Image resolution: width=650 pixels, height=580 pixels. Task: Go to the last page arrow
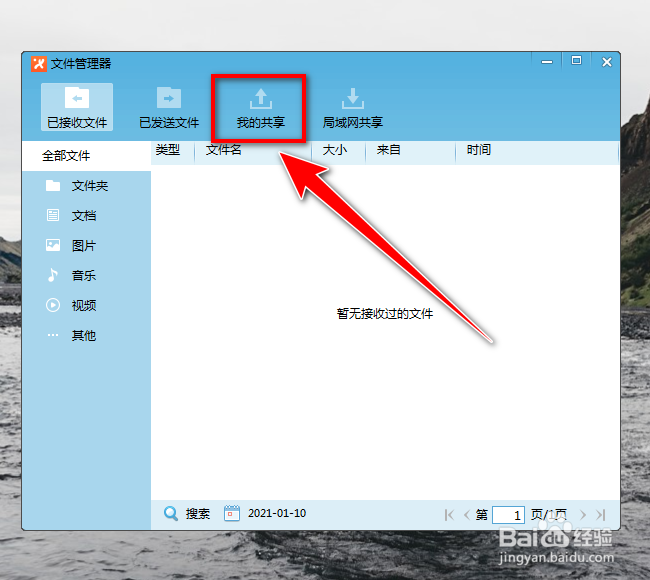(601, 515)
